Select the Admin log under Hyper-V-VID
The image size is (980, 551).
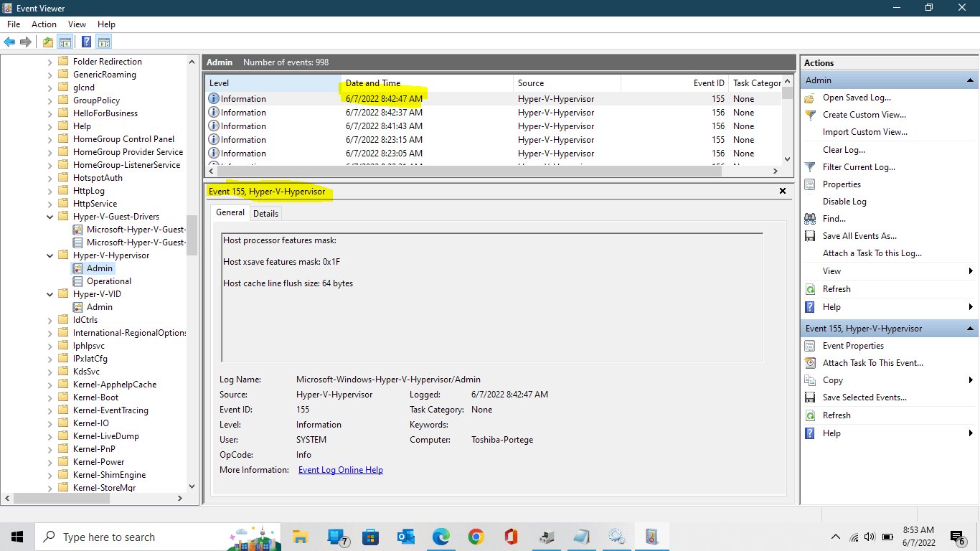pyautogui.click(x=100, y=307)
